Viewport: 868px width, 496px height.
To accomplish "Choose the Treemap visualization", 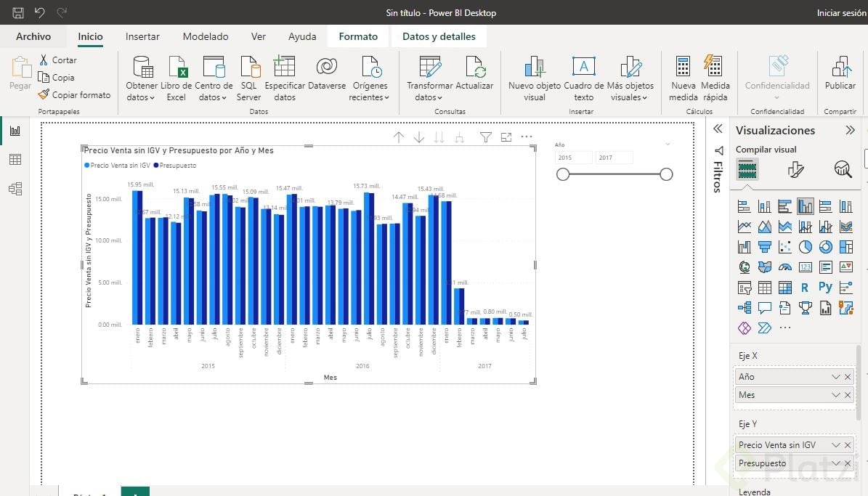I will pos(846,247).
